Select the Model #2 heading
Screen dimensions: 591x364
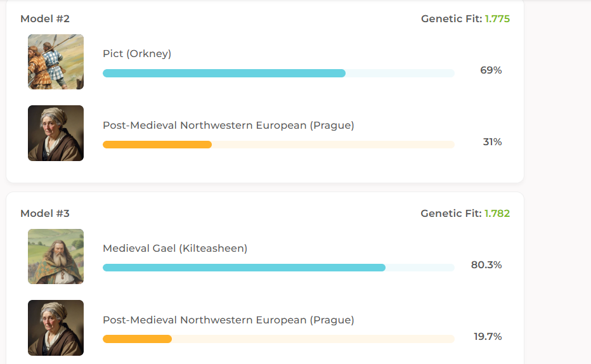click(44, 19)
